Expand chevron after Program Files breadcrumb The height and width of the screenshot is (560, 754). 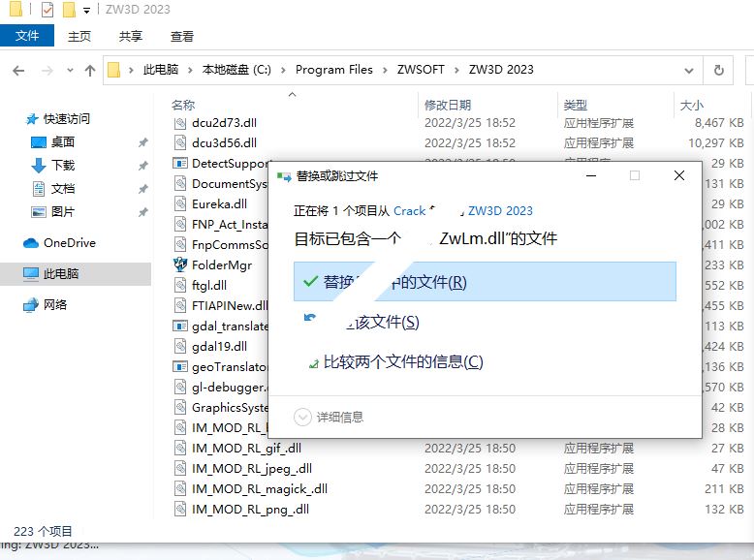[385, 70]
